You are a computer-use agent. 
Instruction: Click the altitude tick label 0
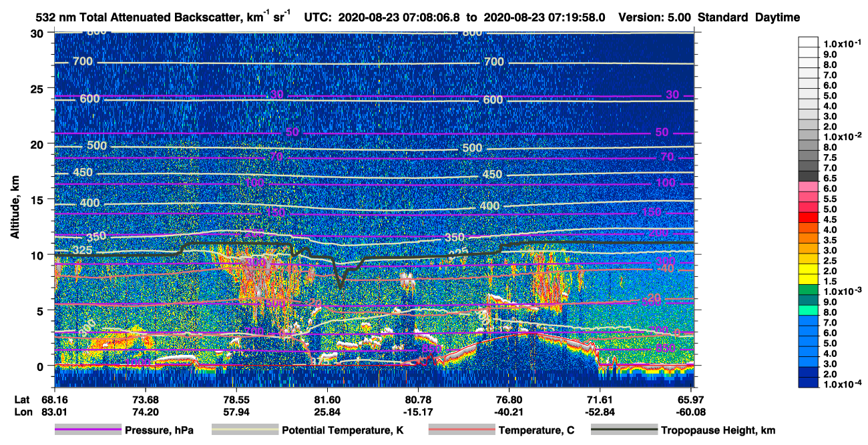tap(42, 366)
